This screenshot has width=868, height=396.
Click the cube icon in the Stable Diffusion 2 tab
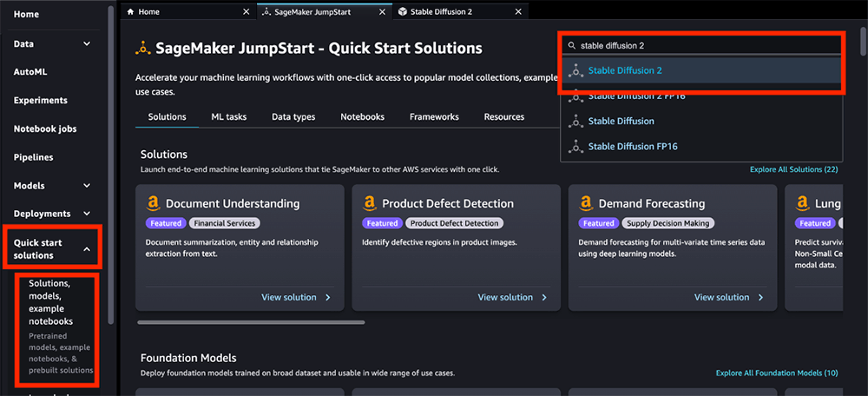[x=403, y=11]
